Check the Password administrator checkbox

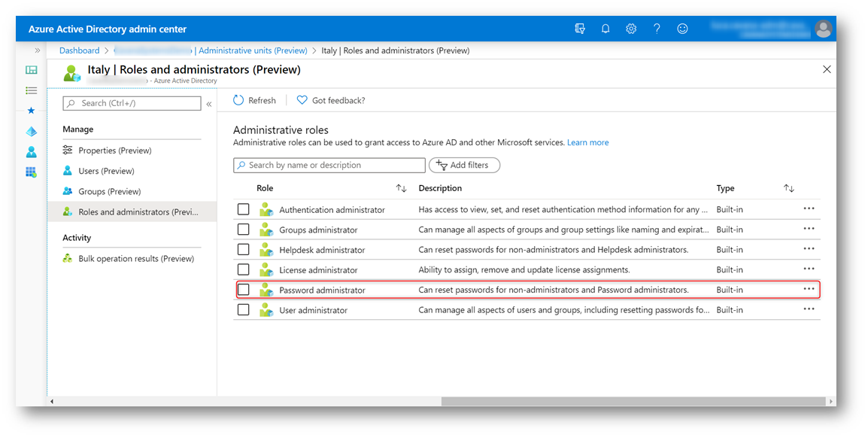coord(244,290)
